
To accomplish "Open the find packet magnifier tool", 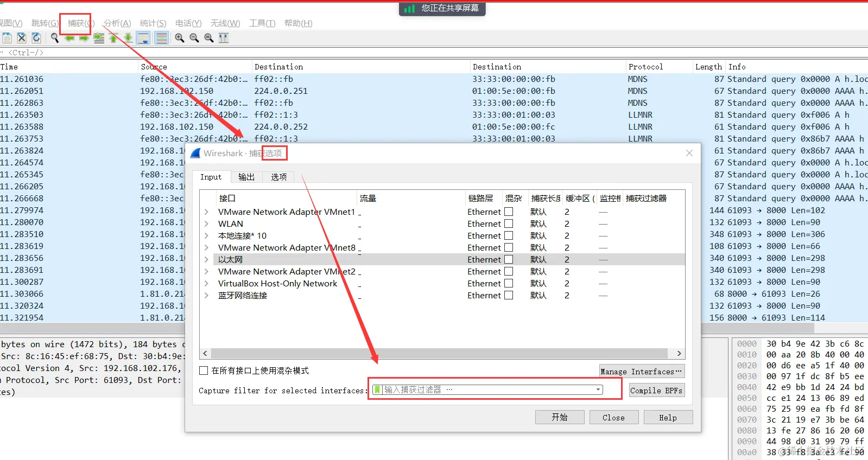I will coord(55,38).
